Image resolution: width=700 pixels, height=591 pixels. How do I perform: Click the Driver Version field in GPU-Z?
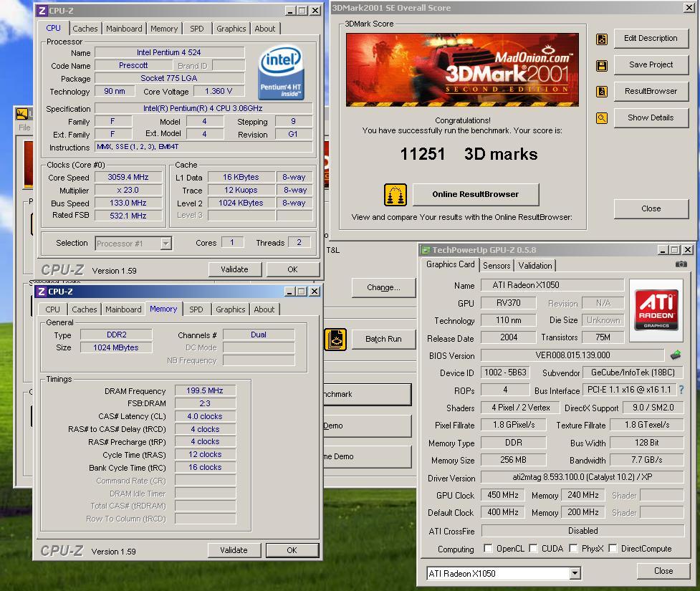coord(582,477)
